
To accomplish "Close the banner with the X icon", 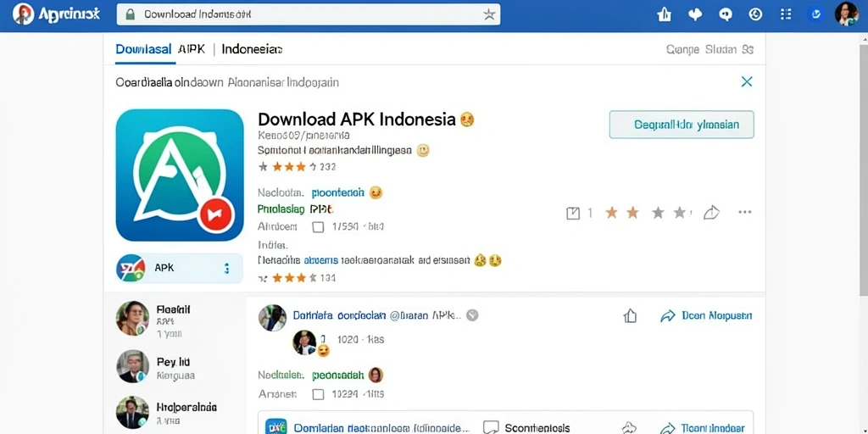I will pos(747,82).
